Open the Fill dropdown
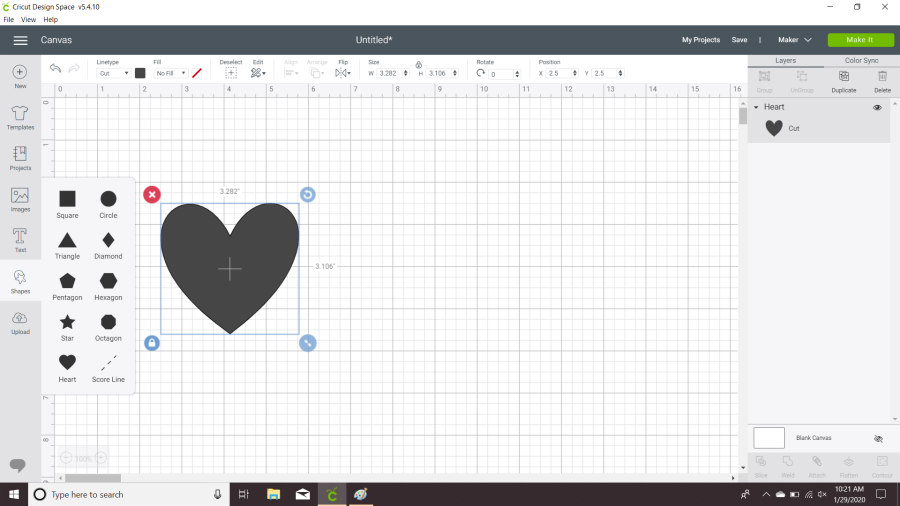This screenshot has width=900, height=506. (x=170, y=73)
